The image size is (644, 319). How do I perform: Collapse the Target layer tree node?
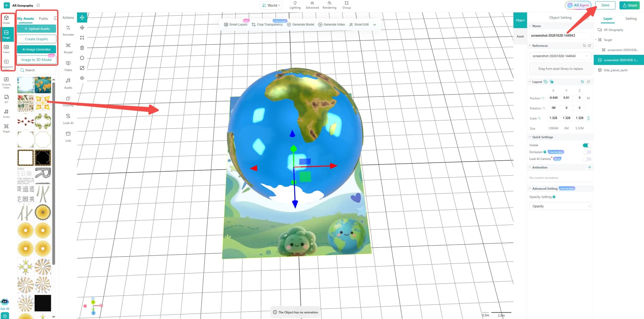[596, 40]
